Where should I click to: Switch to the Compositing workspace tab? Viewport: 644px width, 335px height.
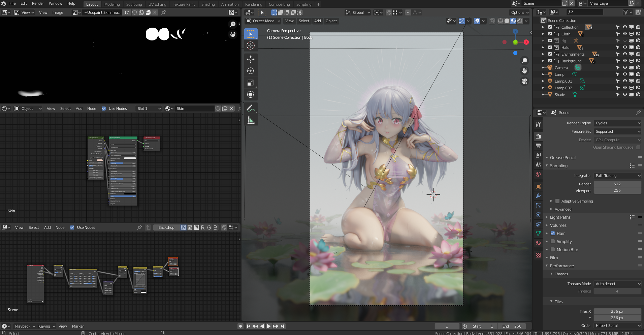(279, 4)
